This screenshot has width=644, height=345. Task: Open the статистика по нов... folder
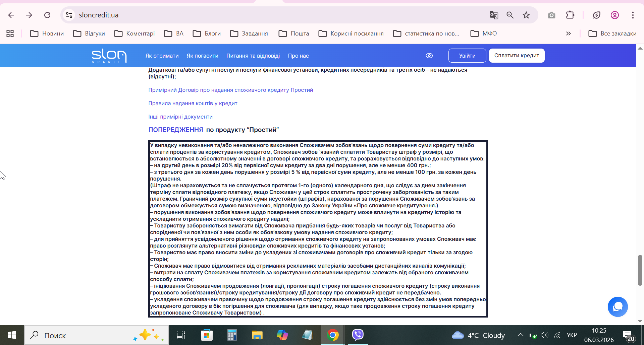tap(426, 33)
